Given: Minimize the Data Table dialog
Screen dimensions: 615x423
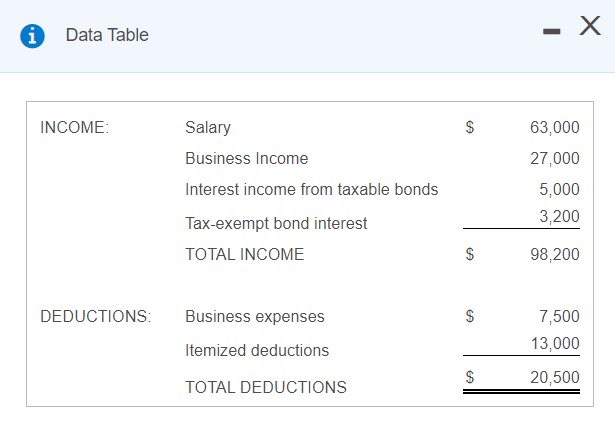Looking at the screenshot, I should tap(551, 31).
